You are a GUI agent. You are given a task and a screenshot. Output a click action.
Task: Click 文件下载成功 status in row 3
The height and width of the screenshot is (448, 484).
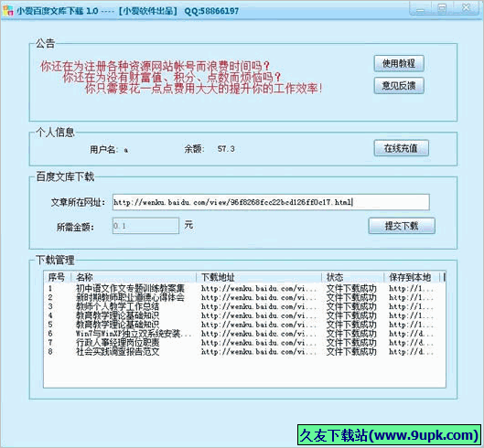tap(351, 306)
